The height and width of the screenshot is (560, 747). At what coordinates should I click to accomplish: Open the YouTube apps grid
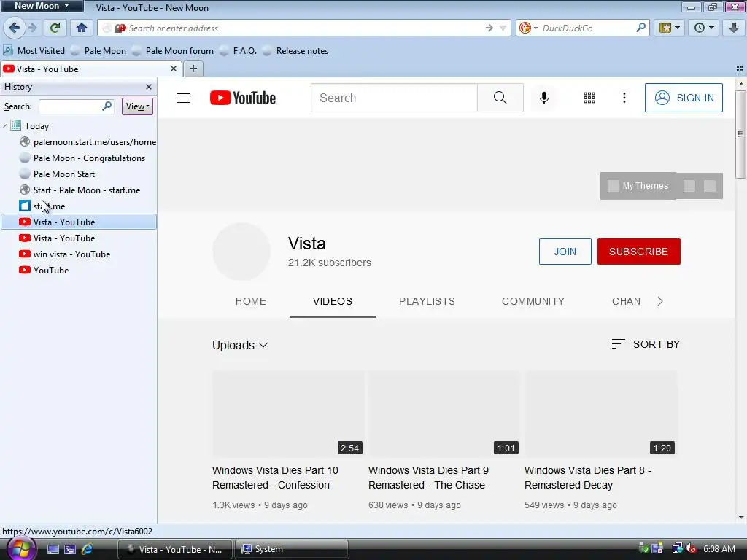pyautogui.click(x=589, y=98)
